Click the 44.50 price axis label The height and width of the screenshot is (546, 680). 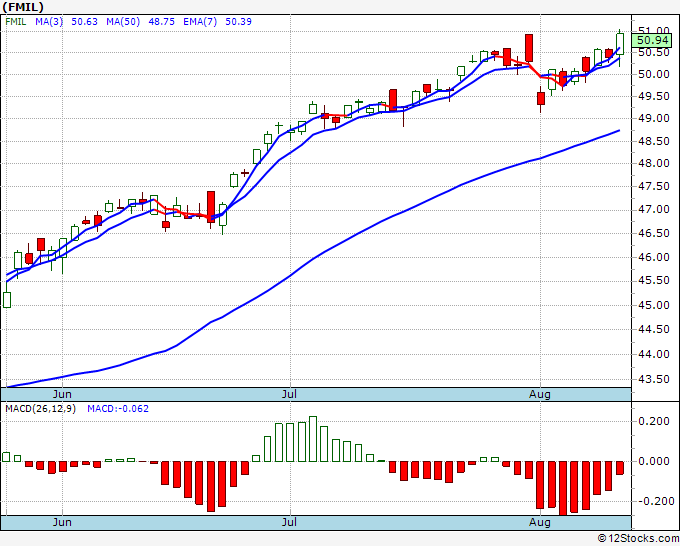(x=654, y=330)
